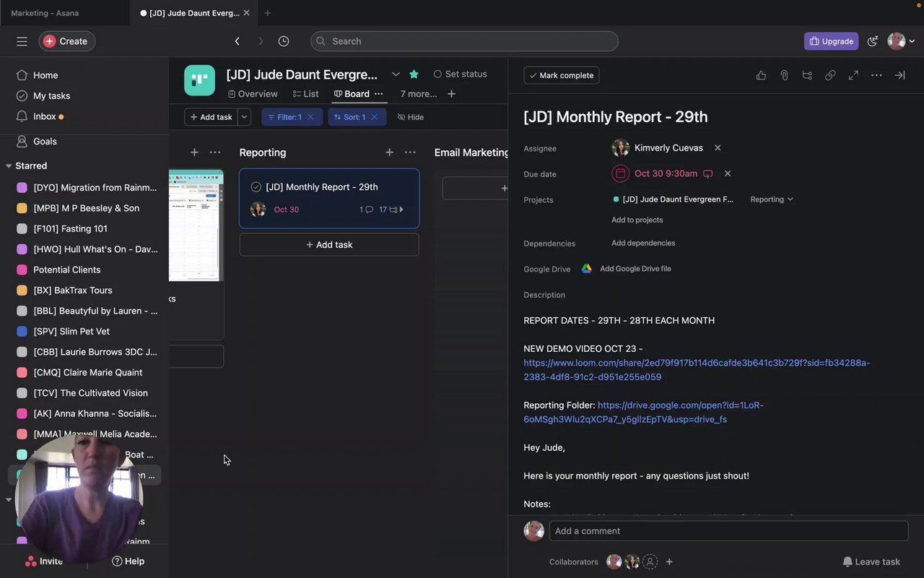The width and height of the screenshot is (924, 578).
Task: Open the Loom demo video link
Action: (x=697, y=370)
